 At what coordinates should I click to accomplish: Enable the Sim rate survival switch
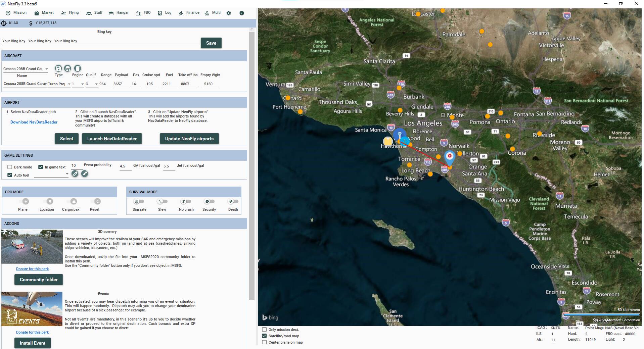point(139,201)
